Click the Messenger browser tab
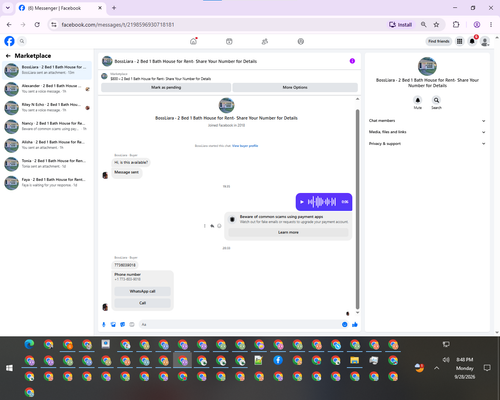 pos(60,8)
